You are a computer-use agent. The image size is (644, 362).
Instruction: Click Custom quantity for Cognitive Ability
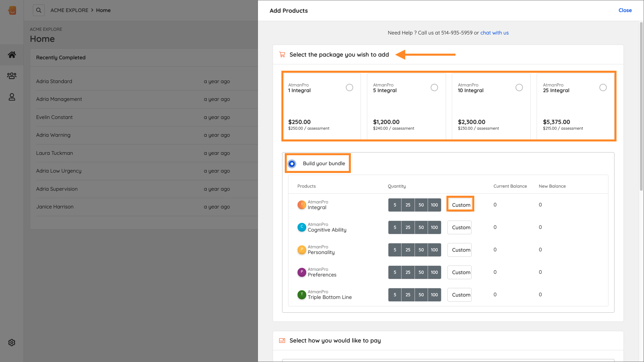pos(460,227)
